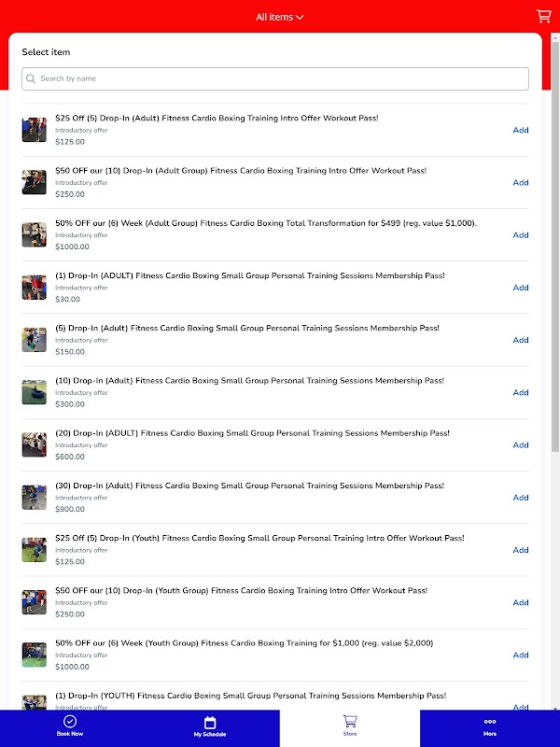Open My Schedule calendar icon
This screenshot has width=560, height=747.
click(x=210, y=722)
